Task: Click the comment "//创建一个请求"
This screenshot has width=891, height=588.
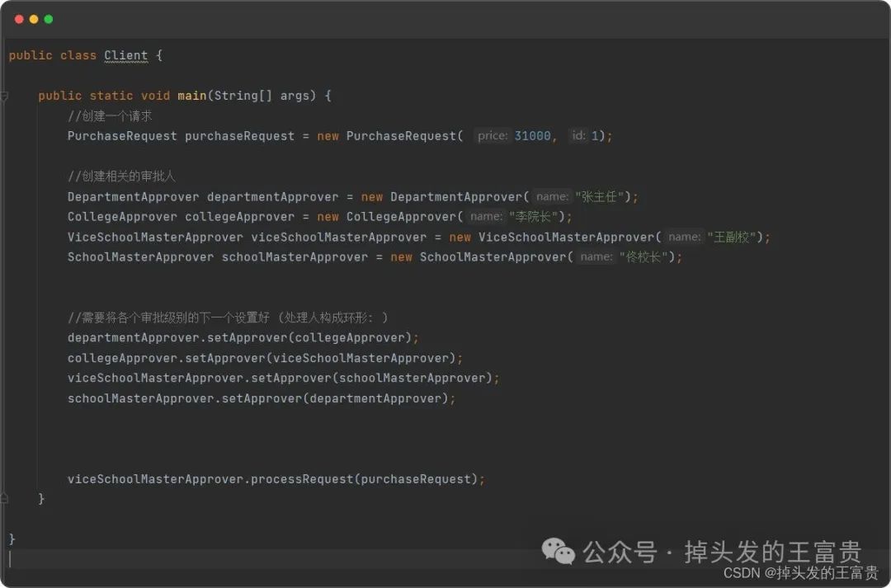Action: (x=110, y=116)
